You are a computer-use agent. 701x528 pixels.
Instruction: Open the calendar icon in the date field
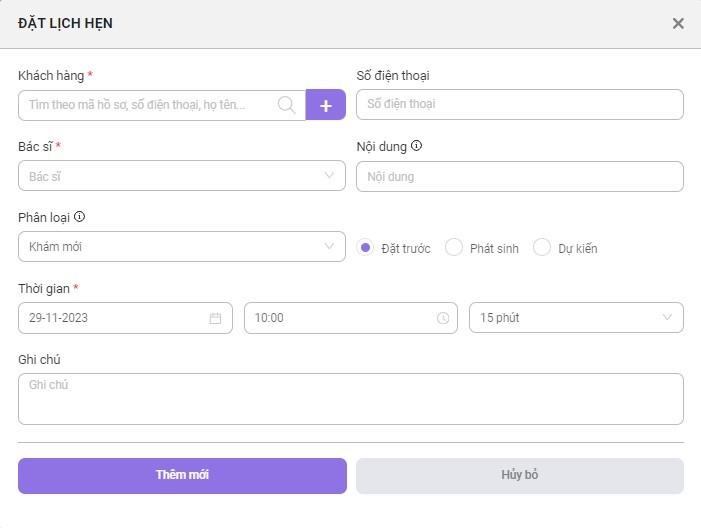[x=215, y=318]
